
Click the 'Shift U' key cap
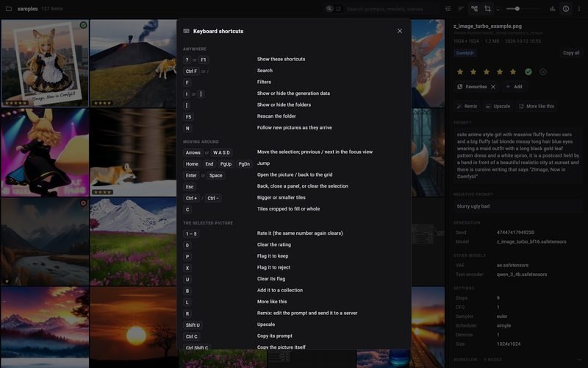(193, 325)
